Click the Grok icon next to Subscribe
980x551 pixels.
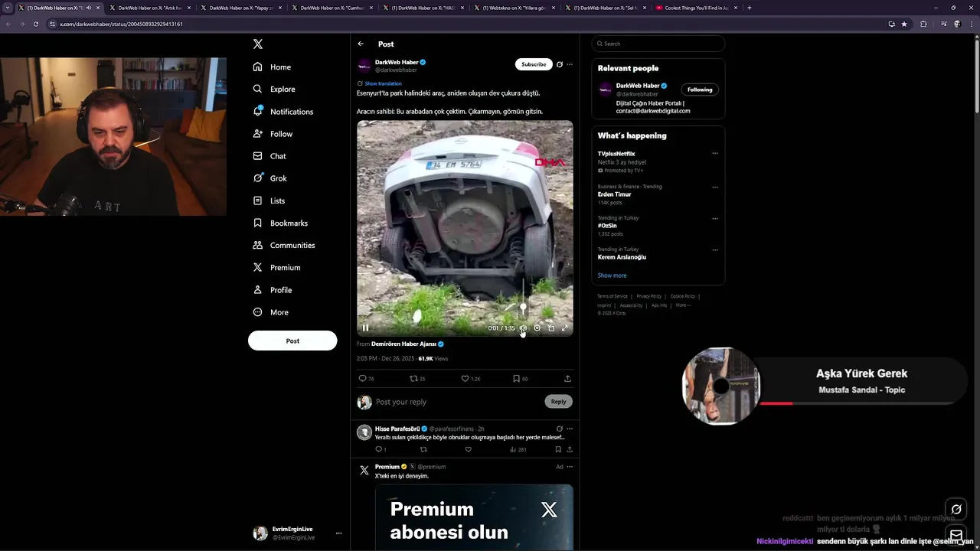pos(560,64)
